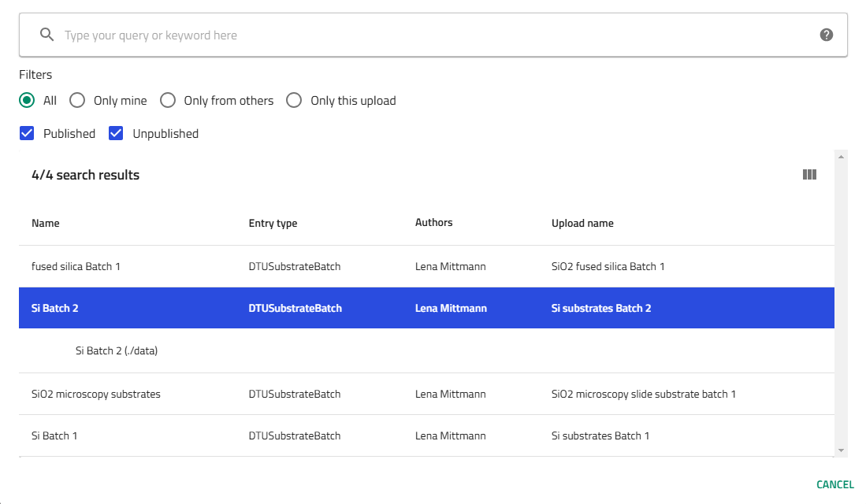This screenshot has width=866, height=504.
Task: Select "Only from others" filter
Action: coord(168,101)
